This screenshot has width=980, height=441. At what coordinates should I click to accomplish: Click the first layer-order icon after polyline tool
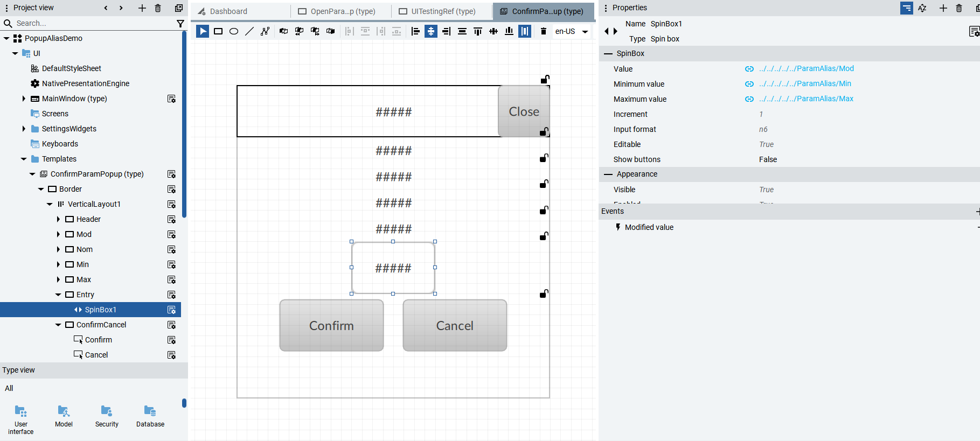tap(284, 31)
